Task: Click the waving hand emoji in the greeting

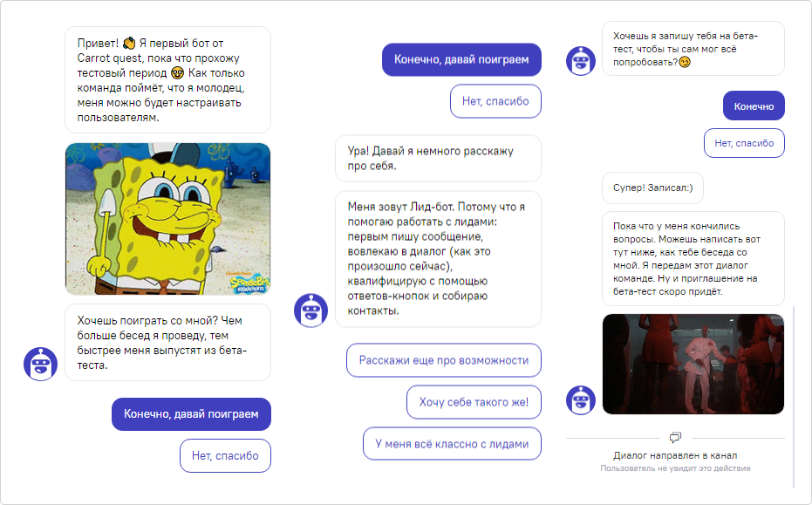Action: (x=130, y=42)
